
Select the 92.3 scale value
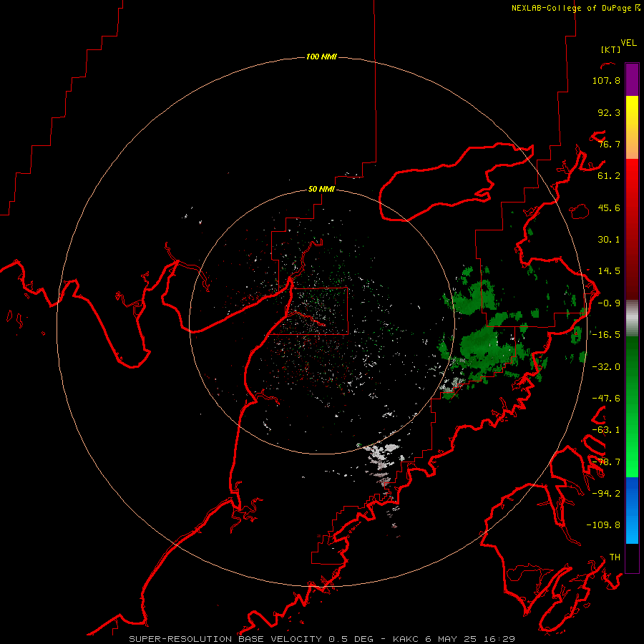point(609,112)
